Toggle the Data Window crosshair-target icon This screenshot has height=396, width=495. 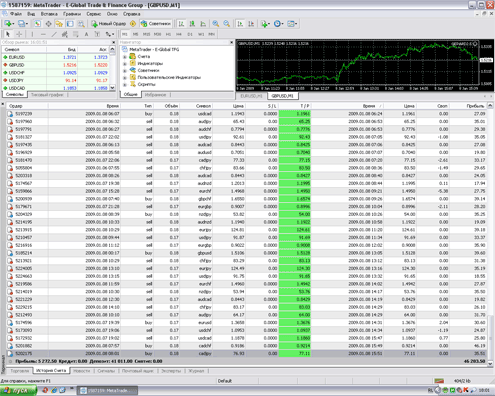48,24
